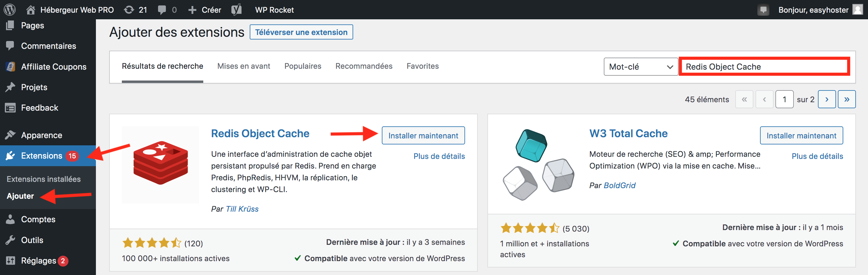This screenshot has height=275, width=868.
Task: Open the notification icon near Bonjour
Action: coord(763,10)
